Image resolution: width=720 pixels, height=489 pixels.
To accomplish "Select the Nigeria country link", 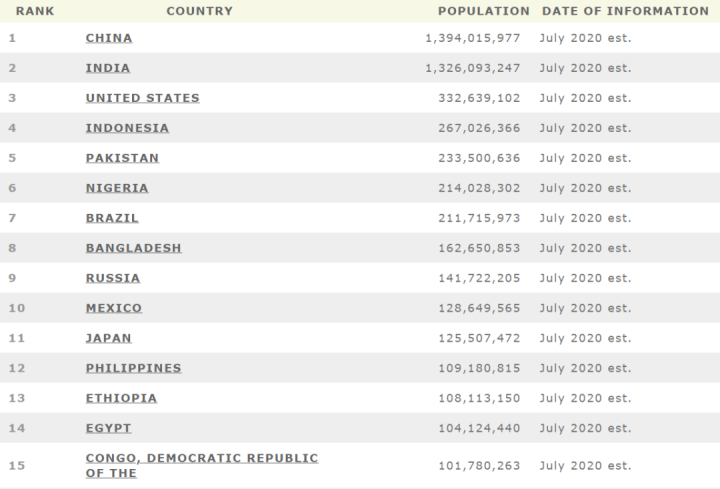I will 117,188.
